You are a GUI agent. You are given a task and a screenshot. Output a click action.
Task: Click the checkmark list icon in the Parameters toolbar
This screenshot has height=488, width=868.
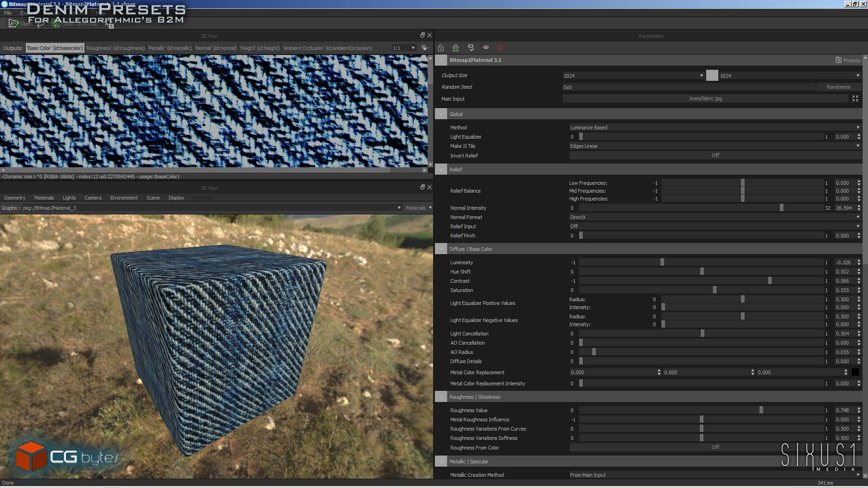[471, 47]
